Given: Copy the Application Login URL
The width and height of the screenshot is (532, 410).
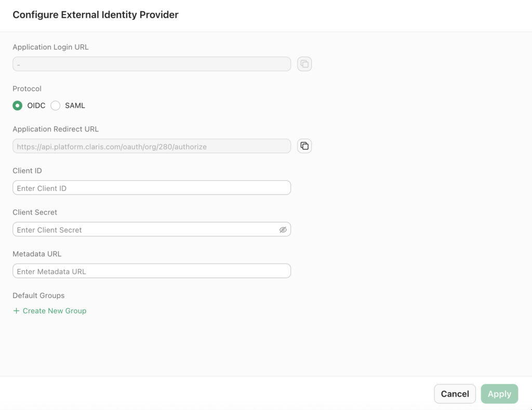Looking at the screenshot, I should pyautogui.click(x=304, y=64).
